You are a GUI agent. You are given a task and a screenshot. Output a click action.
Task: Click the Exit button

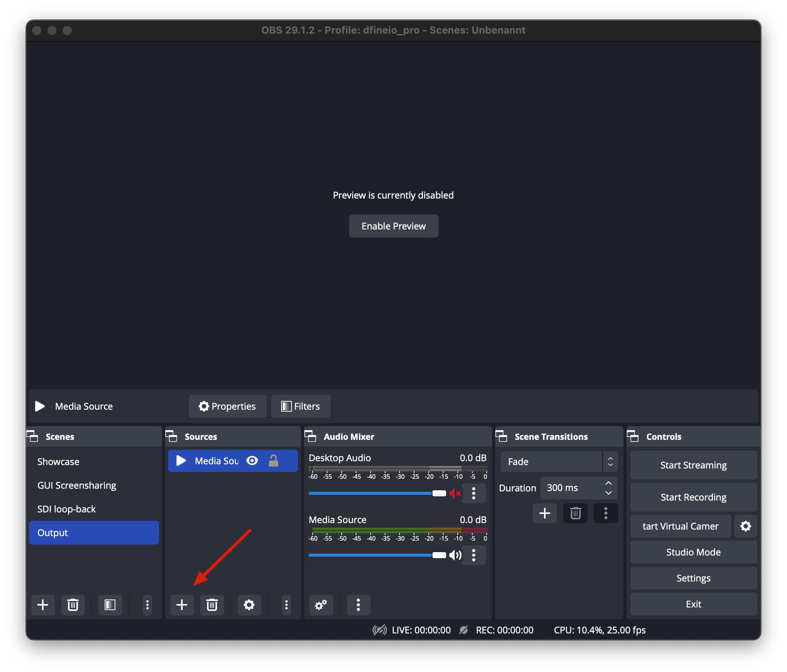pos(693,604)
